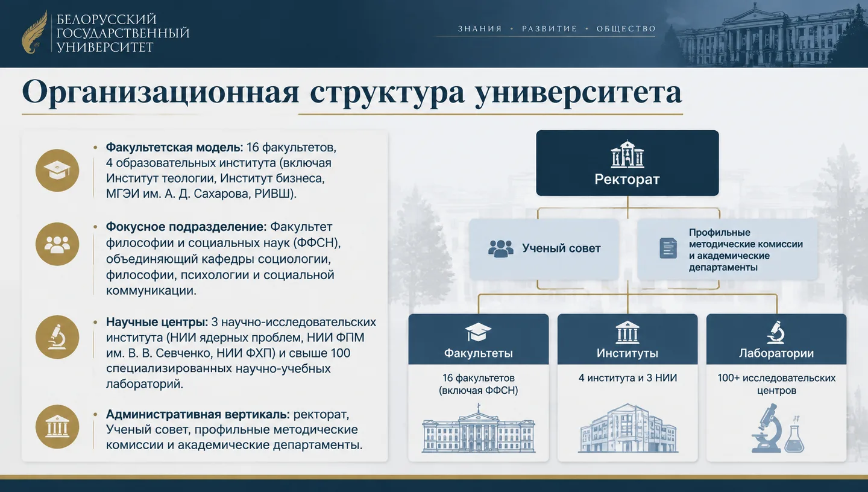868x492 pixels.
Task: Click the gold columned building icon beside Административная вертикаль
Action: tap(57, 427)
